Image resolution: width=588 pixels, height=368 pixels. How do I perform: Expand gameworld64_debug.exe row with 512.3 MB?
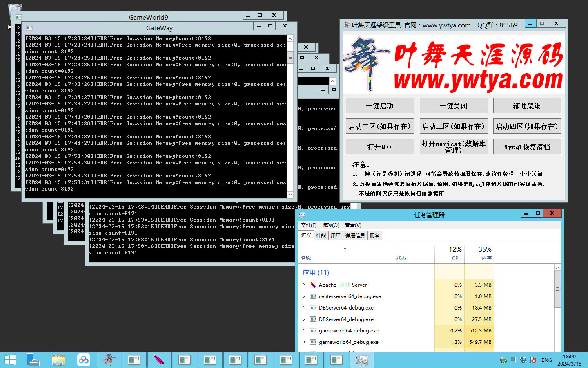304,331
